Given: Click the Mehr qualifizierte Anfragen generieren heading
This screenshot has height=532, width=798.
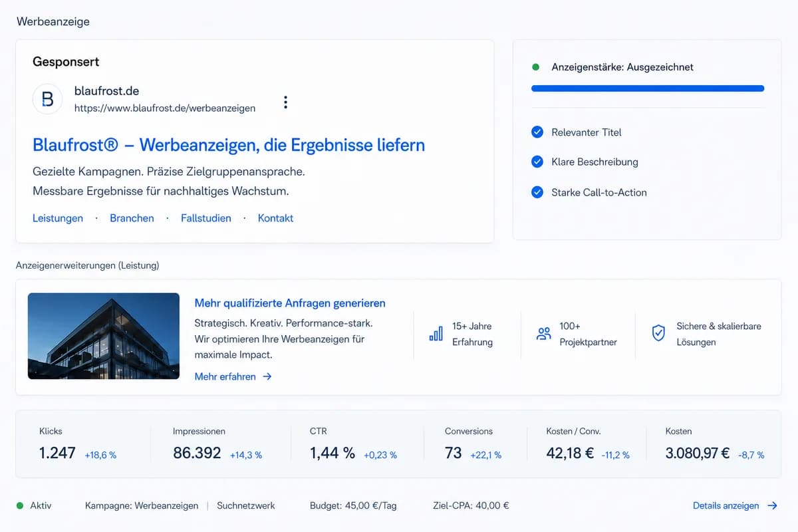Looking at the screenshot, I should click(x=290, y=303).
